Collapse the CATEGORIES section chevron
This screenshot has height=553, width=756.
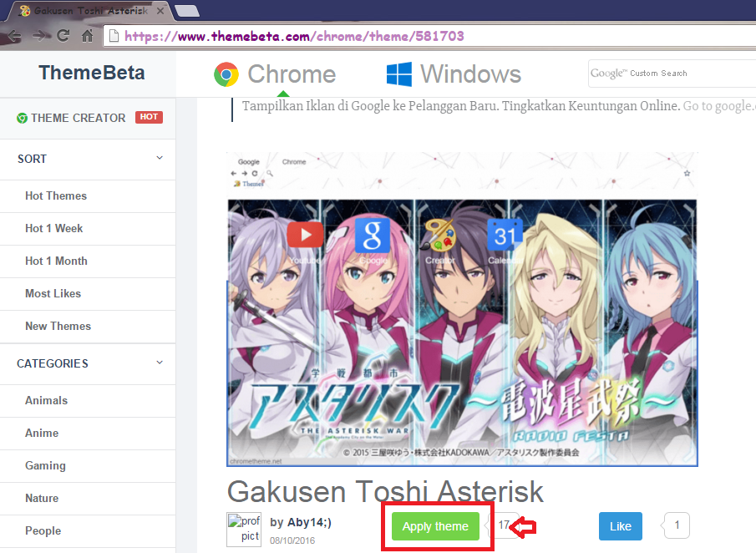click(x=159, y=363)
